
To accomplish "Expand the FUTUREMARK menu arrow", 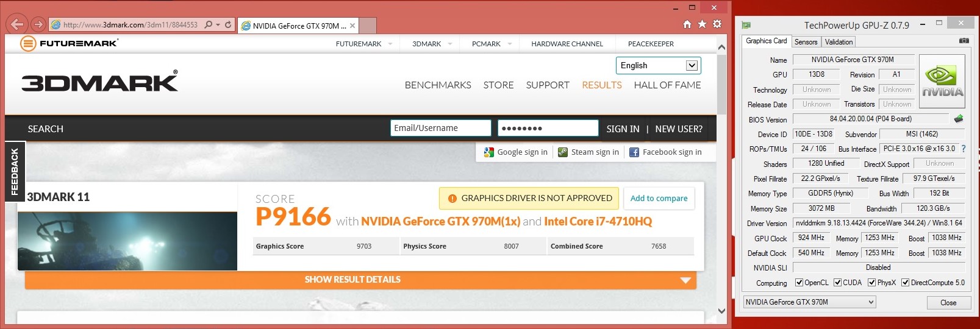I will 390,44.
